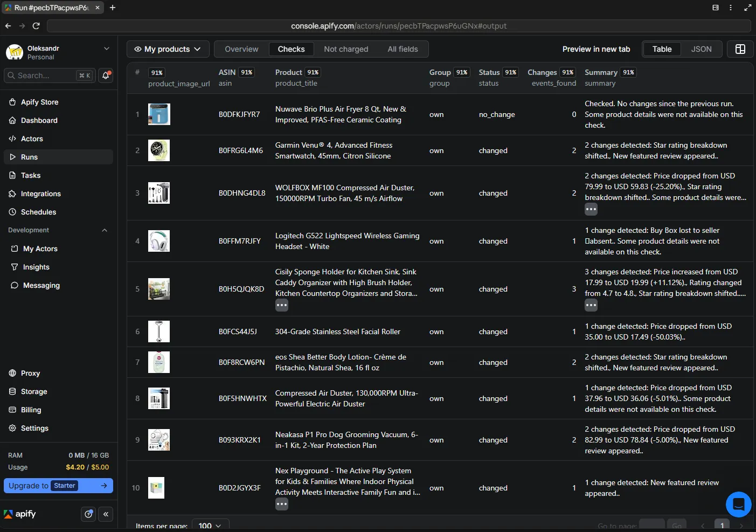Toggle the split layout view icon
The width and height of the screenshot is (756, 532).
click(x=740, y=49)
